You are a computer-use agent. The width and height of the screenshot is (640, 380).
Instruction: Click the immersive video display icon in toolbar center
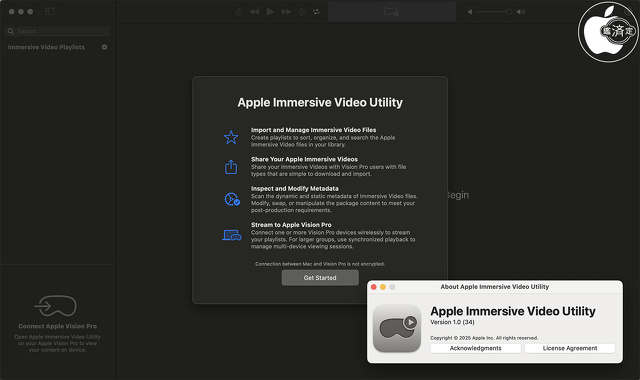[x=391, y=11]
